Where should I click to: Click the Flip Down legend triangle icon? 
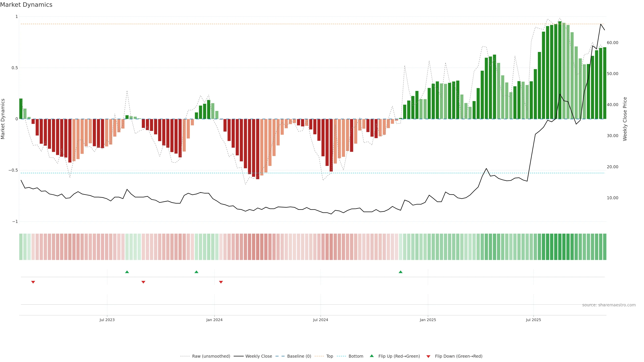pyautogui.click(x=428, y=356)
